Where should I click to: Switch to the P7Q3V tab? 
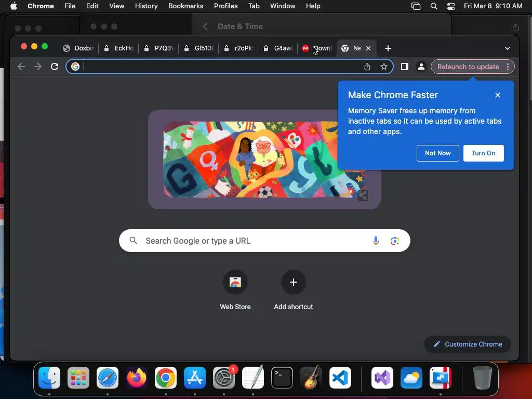click(x=159, y=48)
